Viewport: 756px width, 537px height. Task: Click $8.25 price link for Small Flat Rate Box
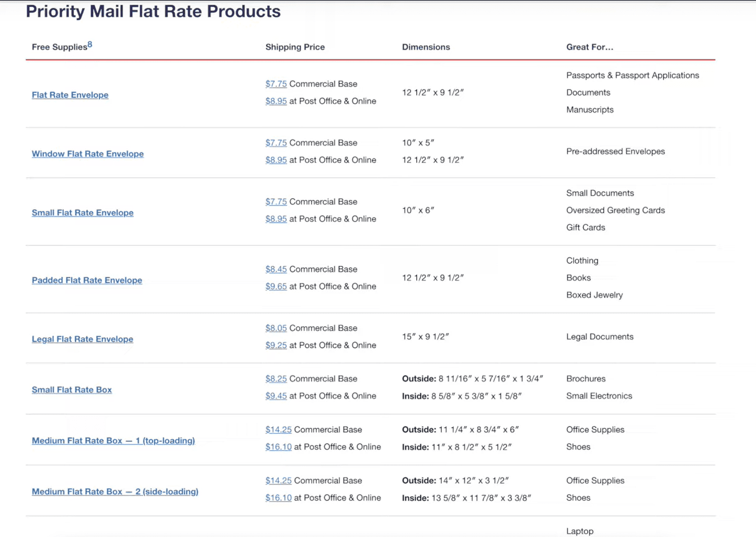276,378
